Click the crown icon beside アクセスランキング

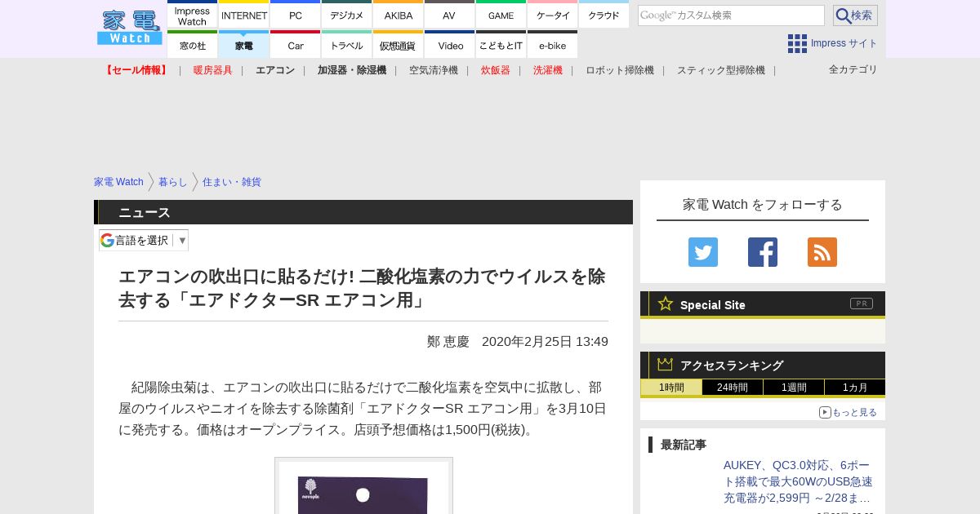click(x=666, y=365)
